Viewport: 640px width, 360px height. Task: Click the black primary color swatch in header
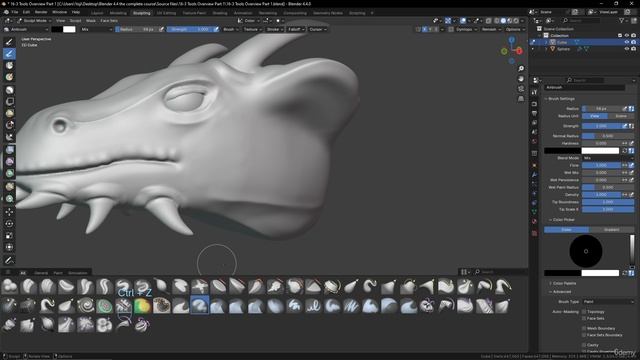click(x=57, y=29)
